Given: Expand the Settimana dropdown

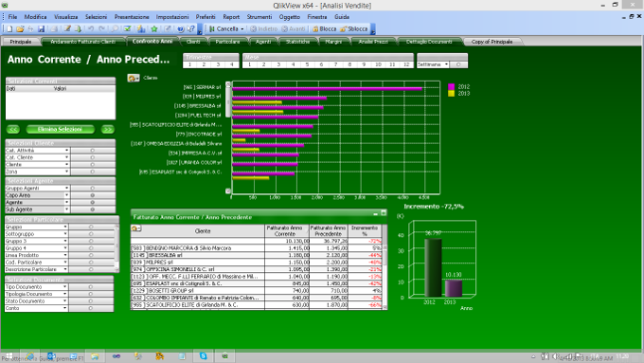Looking at the screenshot, I should click(x=446, y=64).
